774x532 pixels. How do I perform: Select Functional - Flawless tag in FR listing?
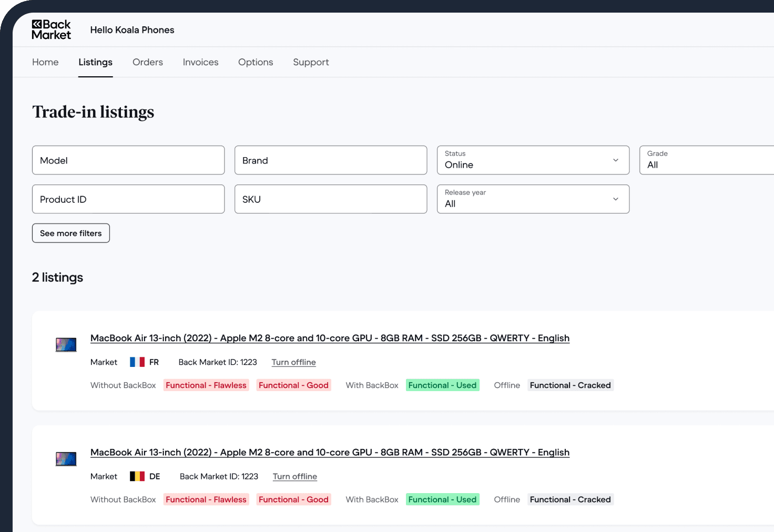click(206, 385)
